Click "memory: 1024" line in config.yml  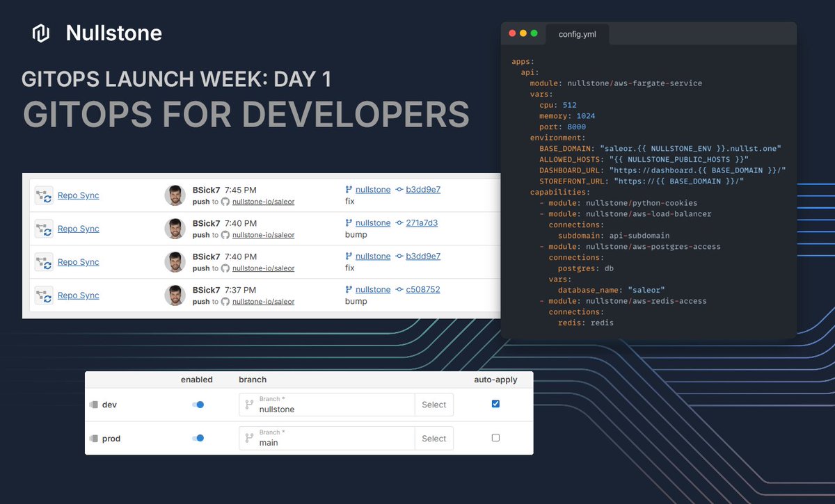567,116
